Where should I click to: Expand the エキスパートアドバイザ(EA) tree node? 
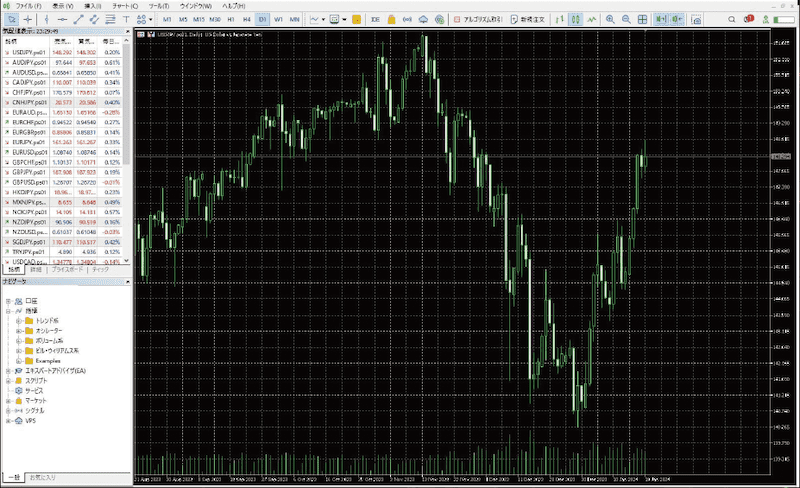[8, 370]
